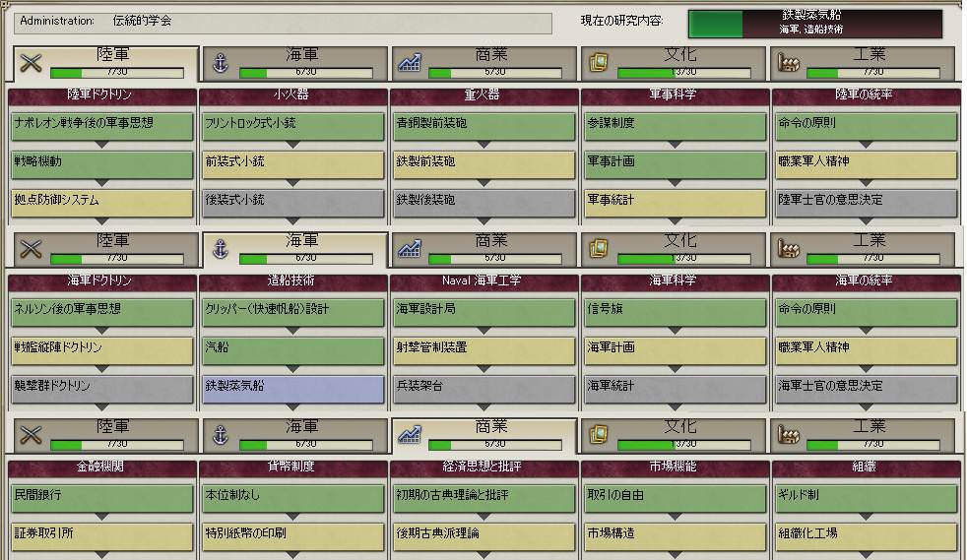
Task: Click culture icon above 軍事科学 column
Action: click(600, 63)
